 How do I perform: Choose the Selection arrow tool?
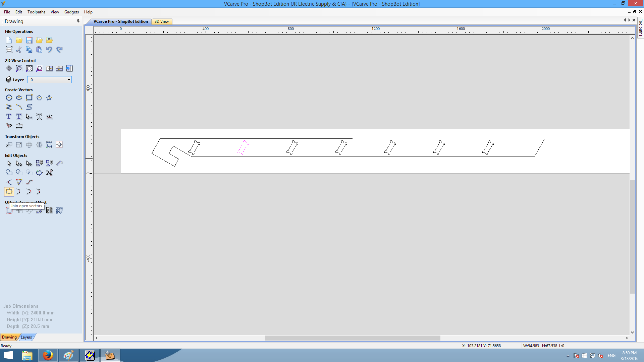(x=9, y=163)
